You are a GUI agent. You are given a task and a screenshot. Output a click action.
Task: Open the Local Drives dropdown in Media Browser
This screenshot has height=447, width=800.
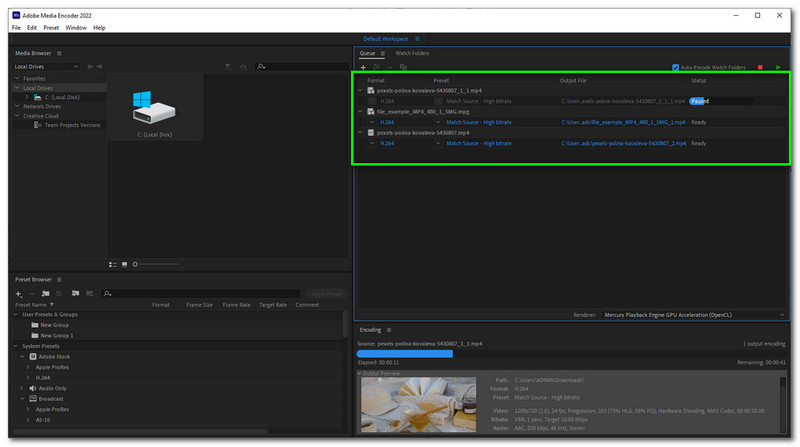46,67
